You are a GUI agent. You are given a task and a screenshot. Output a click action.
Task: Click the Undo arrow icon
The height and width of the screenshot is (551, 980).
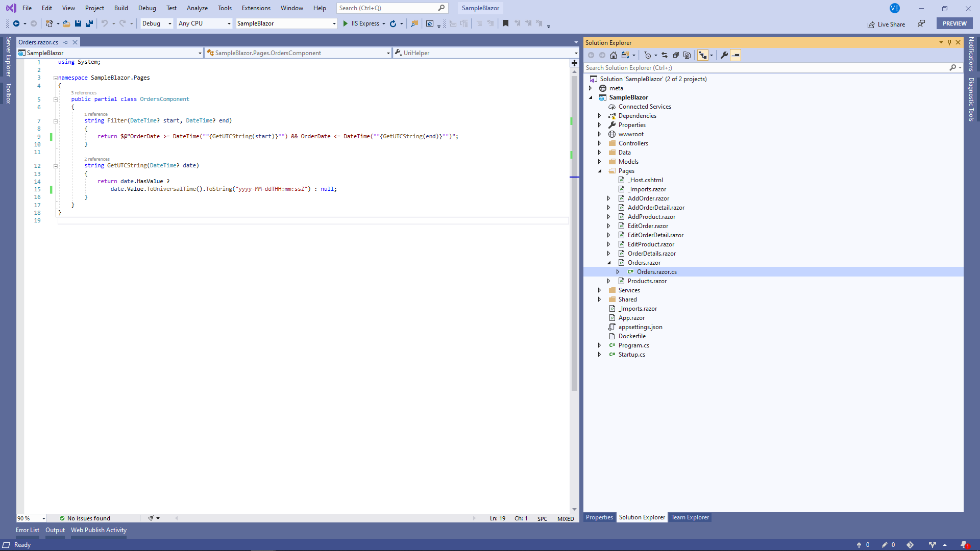pyautogui.click(x=104, y=23)
